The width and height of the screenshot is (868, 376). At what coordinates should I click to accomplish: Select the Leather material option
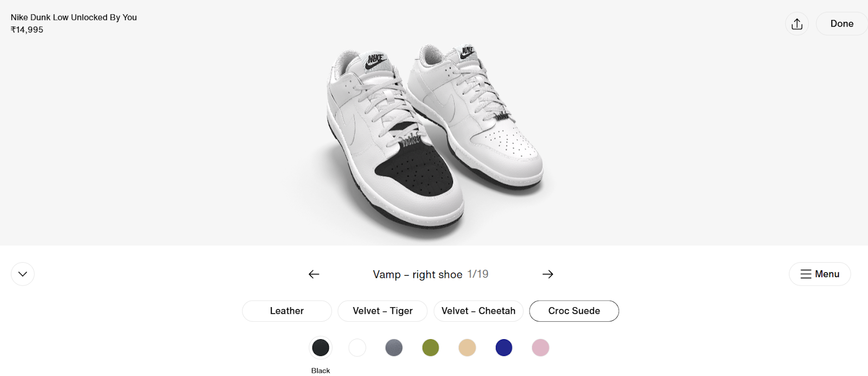tap(287, 311)
